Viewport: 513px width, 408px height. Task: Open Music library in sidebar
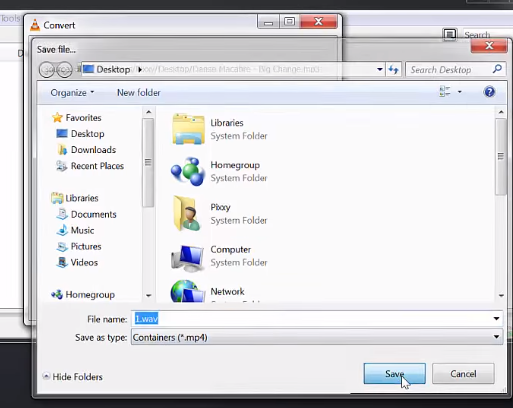click(82, 230)
